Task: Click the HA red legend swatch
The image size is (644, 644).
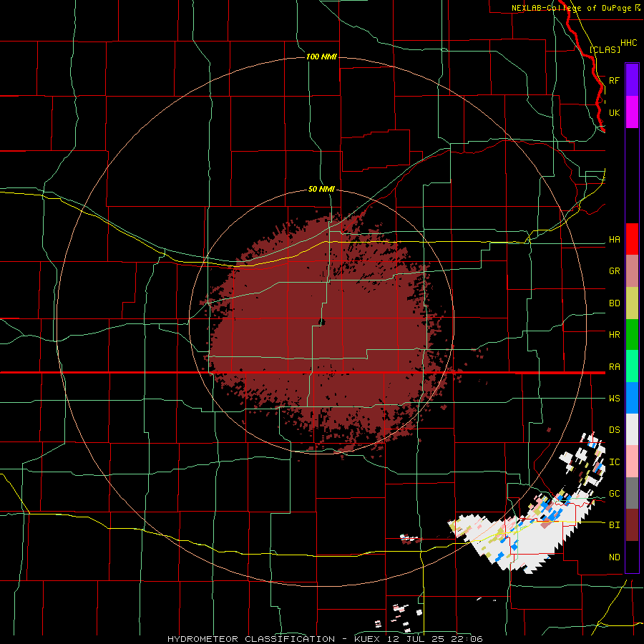Action: [632, 239]
